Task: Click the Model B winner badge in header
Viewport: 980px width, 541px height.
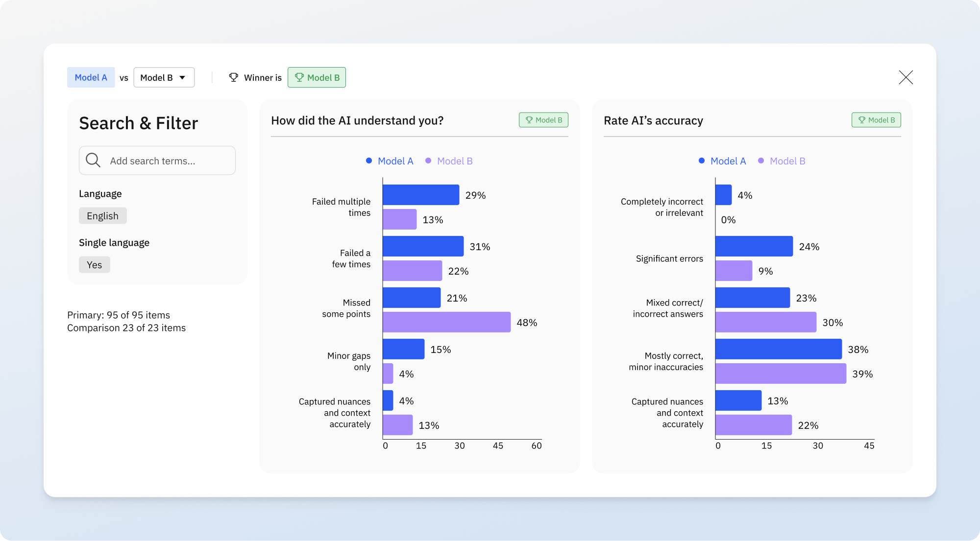Action: click(x=317, y=77)
